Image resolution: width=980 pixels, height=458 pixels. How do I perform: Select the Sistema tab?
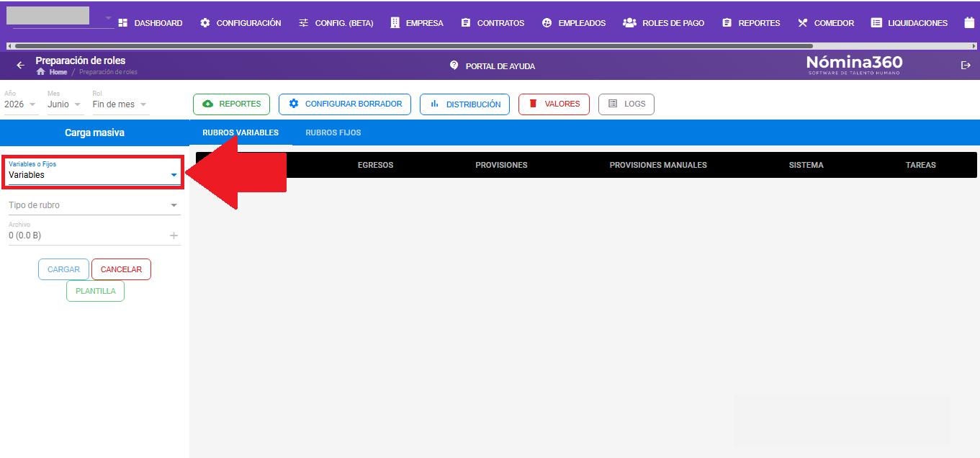(x=806, y=165)
